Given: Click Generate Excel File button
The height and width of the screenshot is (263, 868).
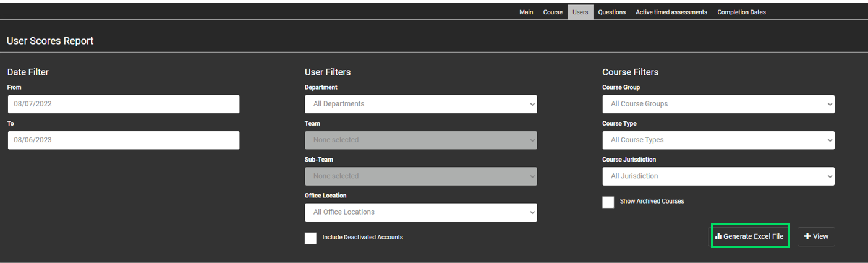Looking at the screenshot, I should click(750, 236).
